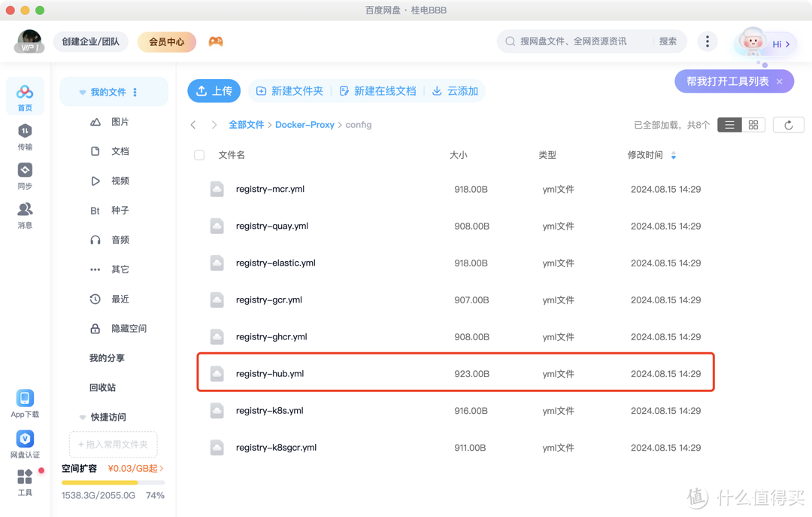Open the three-dot more menu by search
812x517 pixels.
707,41
